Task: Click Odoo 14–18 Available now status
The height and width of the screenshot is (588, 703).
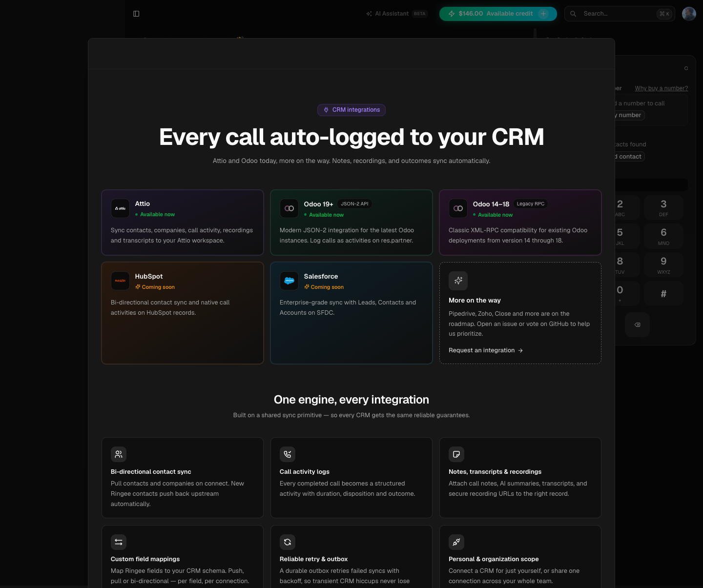Action: 493,215
